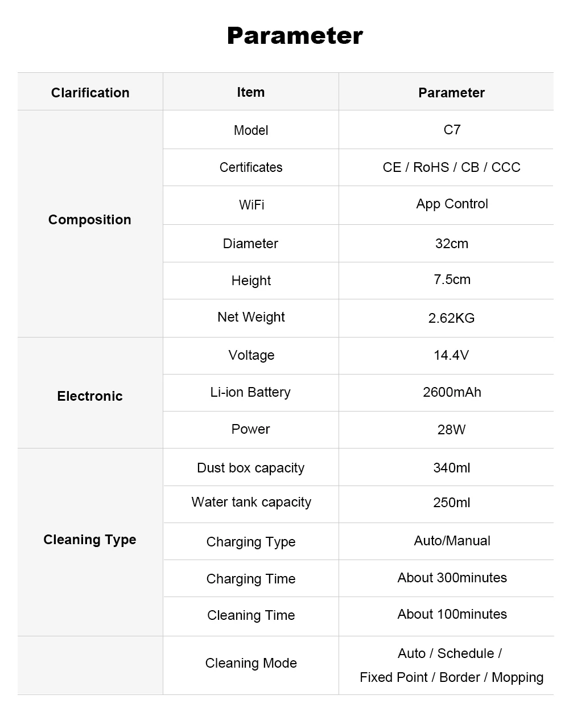Click the Composition category cell
This screenshot has width=569, height=728.
pyautogui.click(x=90, y=220)
